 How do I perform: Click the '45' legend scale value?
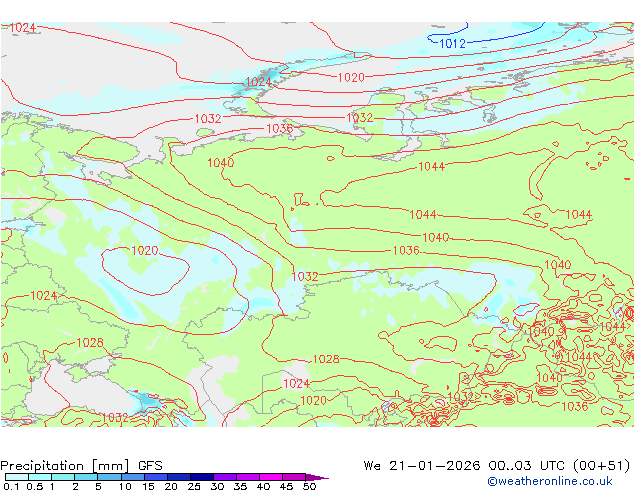click(286, 486)
